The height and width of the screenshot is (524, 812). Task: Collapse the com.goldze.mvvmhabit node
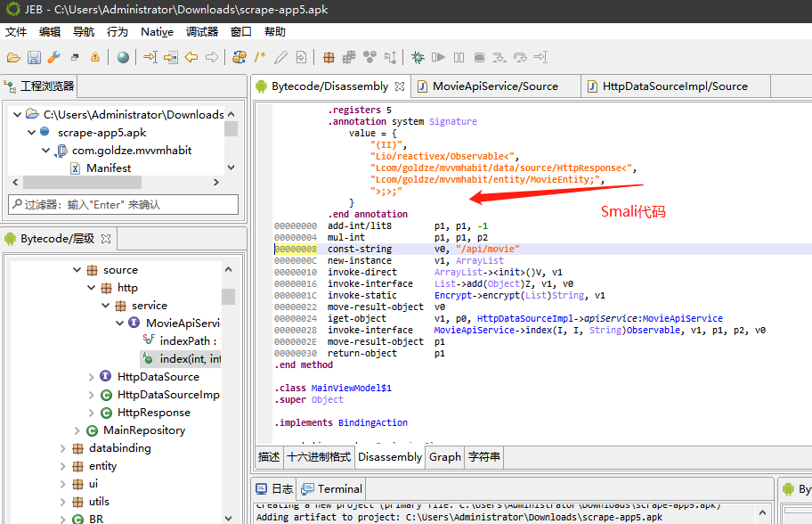46,151
